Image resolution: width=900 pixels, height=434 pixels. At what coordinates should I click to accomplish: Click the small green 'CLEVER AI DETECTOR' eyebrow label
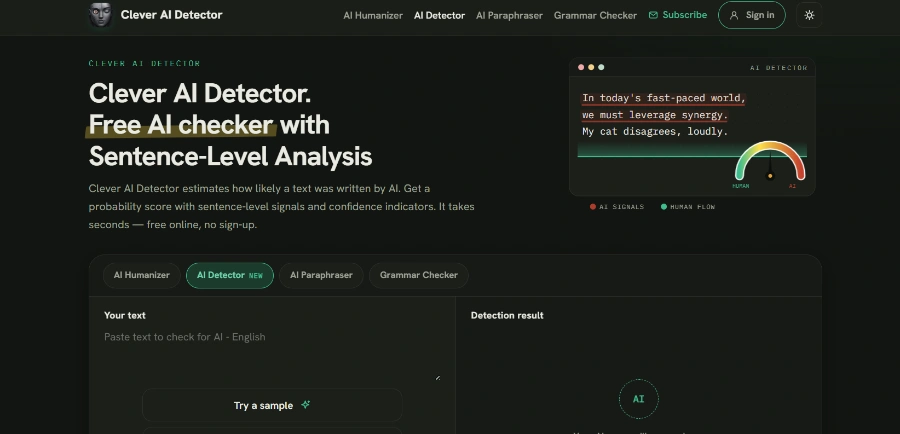click(x=145, y=63)
